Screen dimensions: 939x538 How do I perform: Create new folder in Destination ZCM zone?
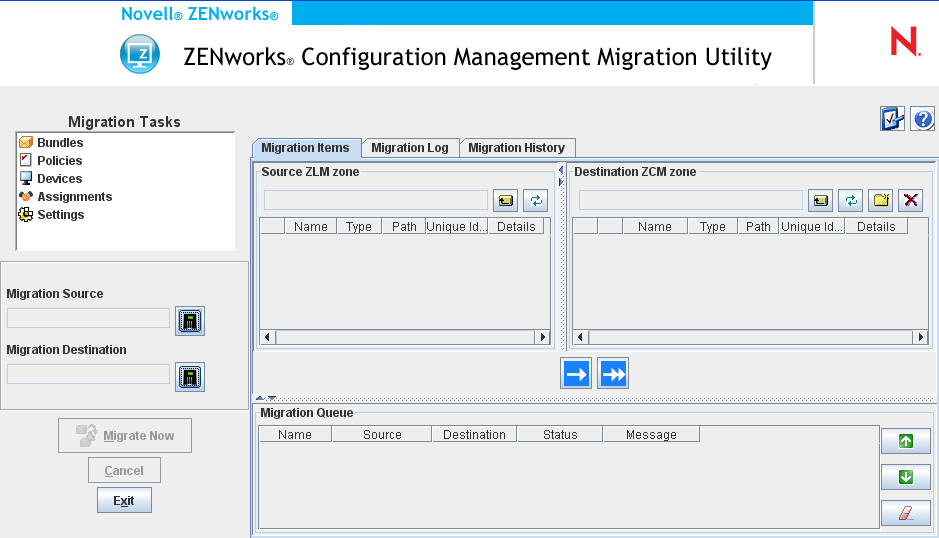pos(881,201)
